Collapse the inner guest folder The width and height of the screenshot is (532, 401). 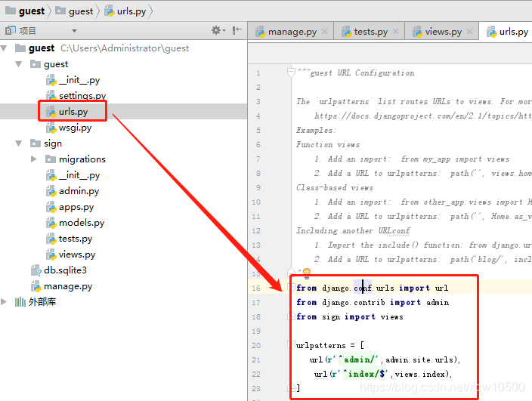pos(19,64)
